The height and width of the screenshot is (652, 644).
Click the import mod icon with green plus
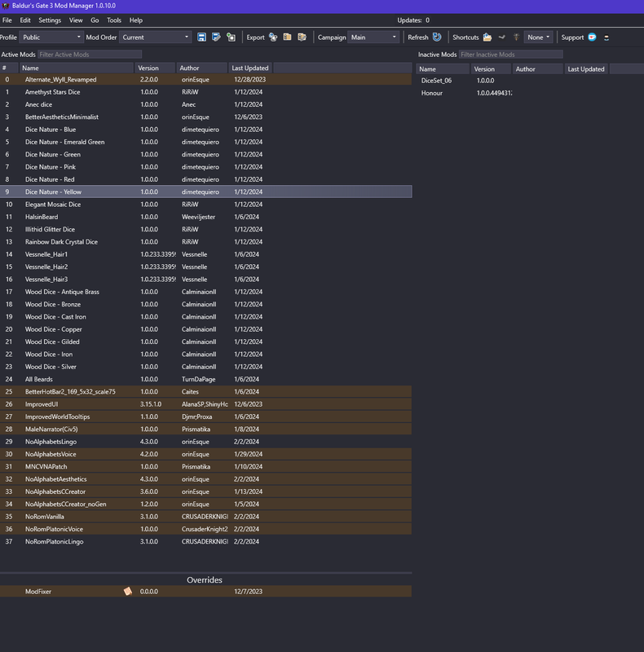[x=231, y=37]
